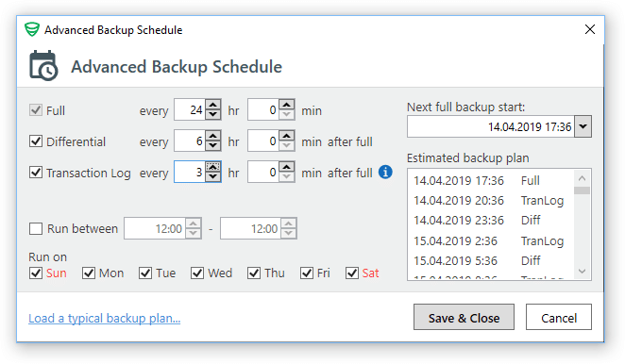
Task: Increase Differential minutes with up arrow
Action: point(287,136)
